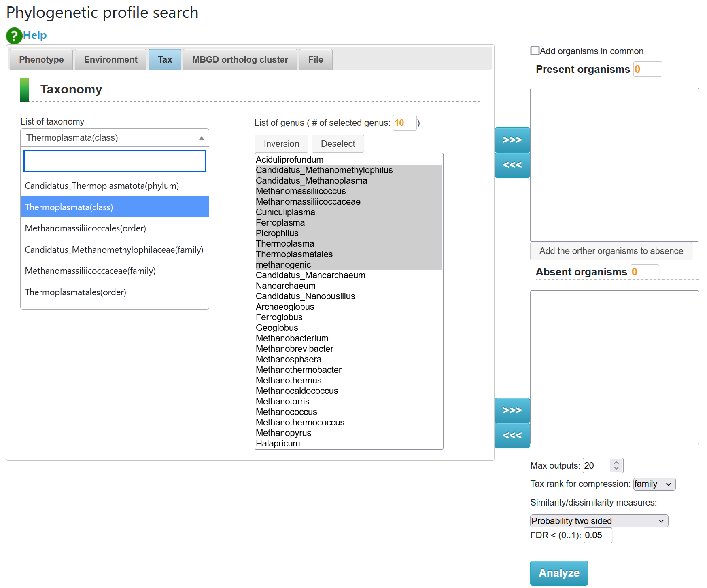
Task: Click Add the orther organisms to absence
Action: pyautogui.click(x=611, y=251)
